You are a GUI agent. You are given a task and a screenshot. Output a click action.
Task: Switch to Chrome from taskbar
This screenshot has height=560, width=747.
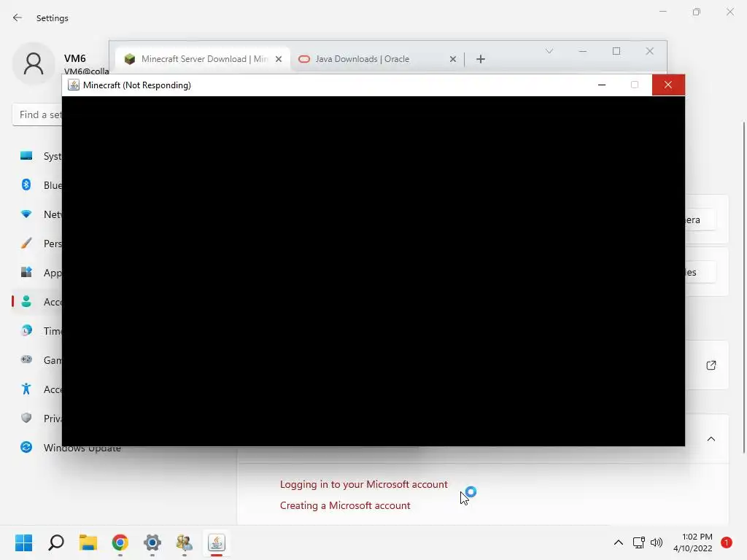point(120,542)
